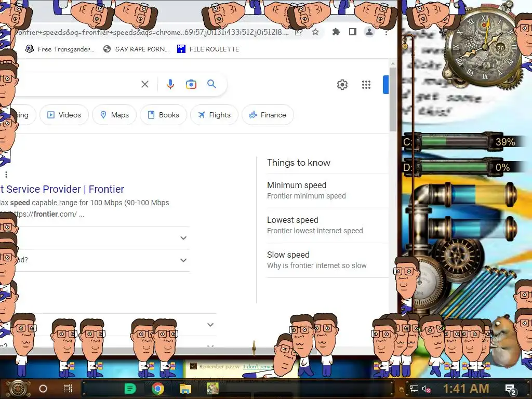Click the hamster desktop pet
Screen dimensions: 532x399
[x=504, y=341]
